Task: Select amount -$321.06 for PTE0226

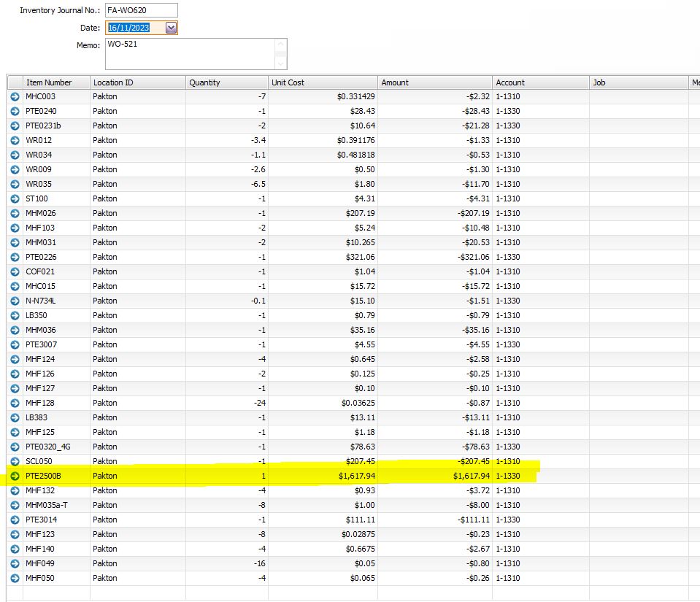Action: [x=435, y=257]
